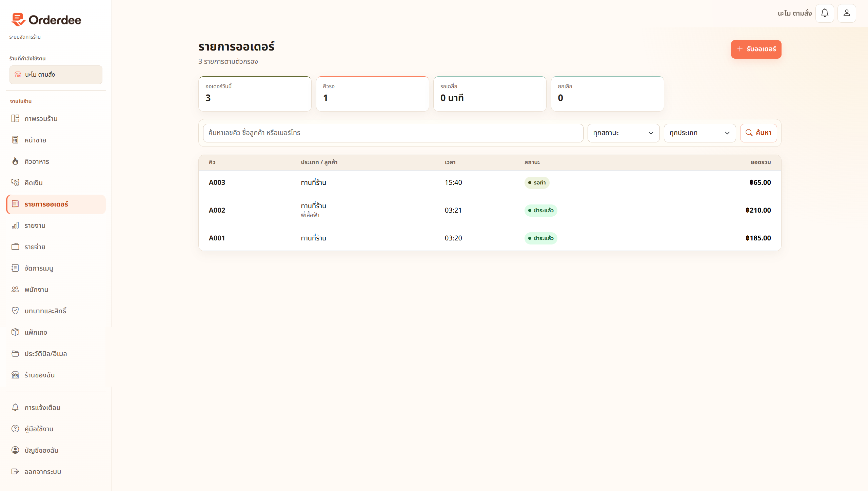Viewport: 868px width, 491px height.
Task: Click the Orderdee logo
Action: click(46, 20)
